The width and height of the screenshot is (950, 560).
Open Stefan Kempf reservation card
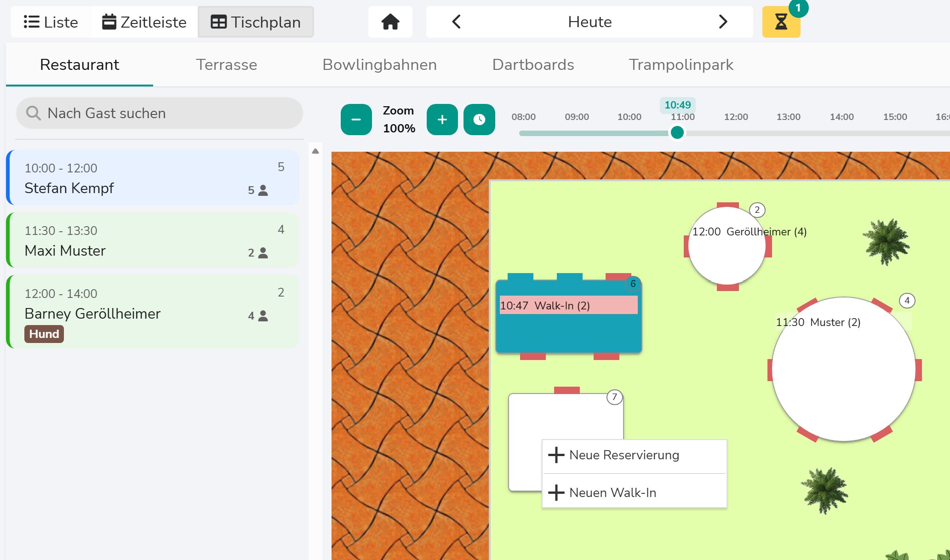pos(153,177)
